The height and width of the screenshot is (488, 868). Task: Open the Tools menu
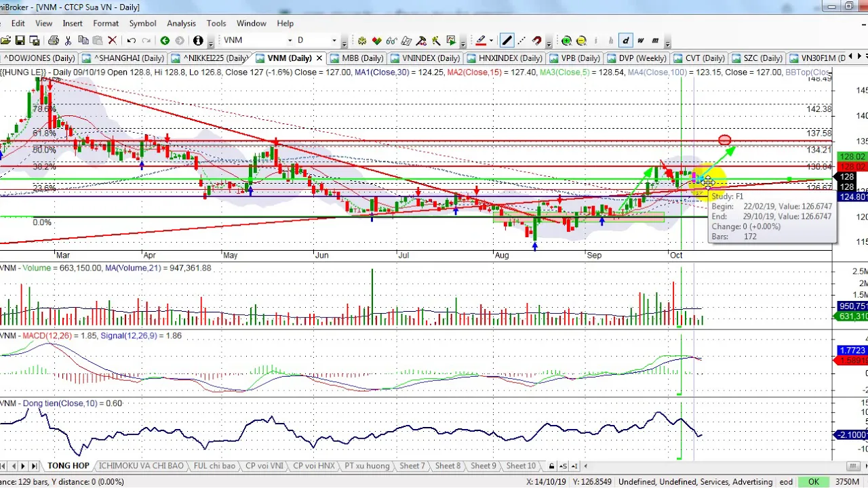216,23
